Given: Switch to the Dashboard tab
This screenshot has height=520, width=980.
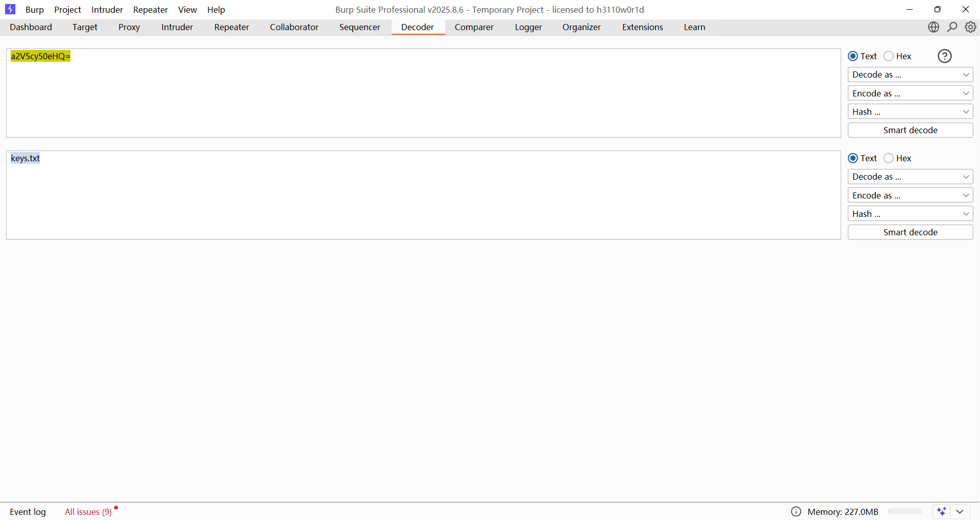Looking at the screenshot, I should [x=31, y=27].
